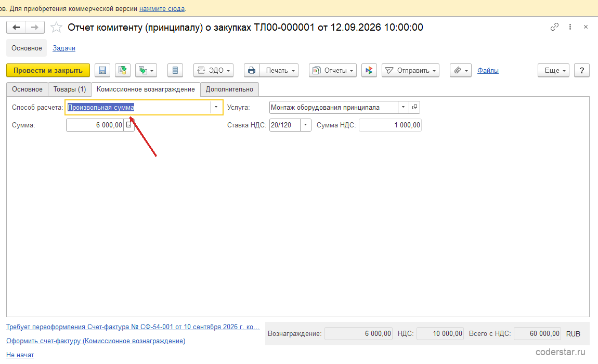Click the Сумма НДС field showing 1 000,00
This screenshot has height=364, width=598.
point(390,125)
